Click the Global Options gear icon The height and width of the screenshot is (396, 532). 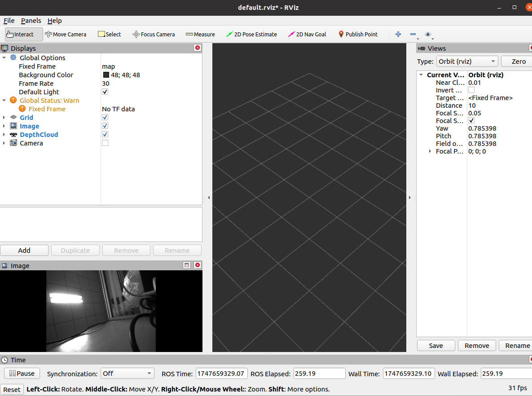tap(13, 57)
